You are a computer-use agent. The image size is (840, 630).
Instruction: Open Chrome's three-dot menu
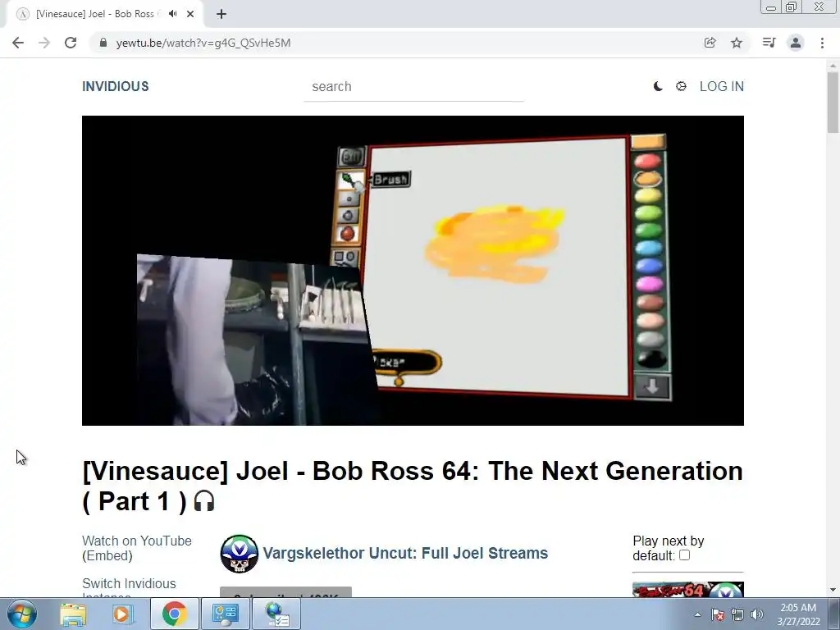click(x=822, y=43)
